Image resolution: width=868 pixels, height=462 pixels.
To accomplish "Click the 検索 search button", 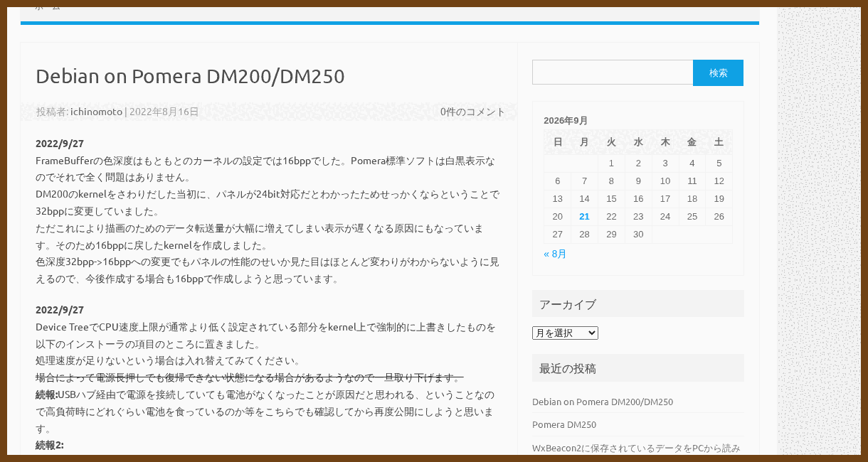I will [x=719, y=72].
